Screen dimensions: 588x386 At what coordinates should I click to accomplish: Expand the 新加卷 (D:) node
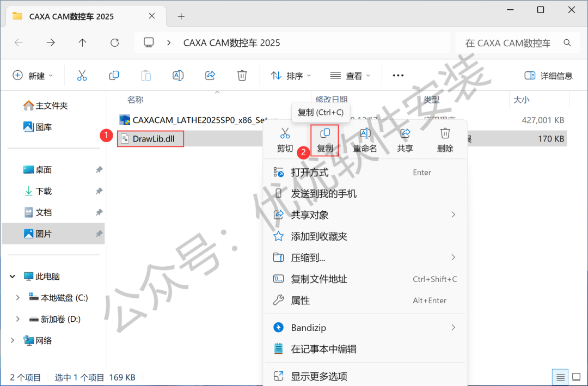(x=17, y=319)
